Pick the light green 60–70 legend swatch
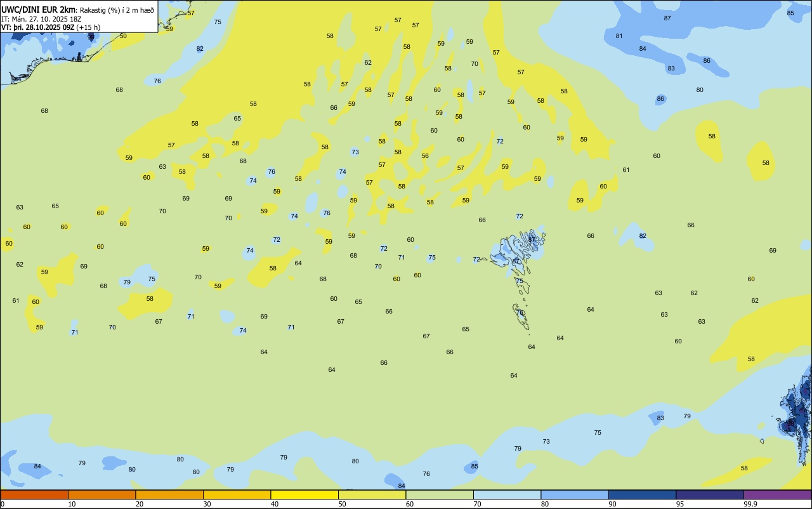The height and width of the screenshot is (509, 812). [x=440, y=494]
